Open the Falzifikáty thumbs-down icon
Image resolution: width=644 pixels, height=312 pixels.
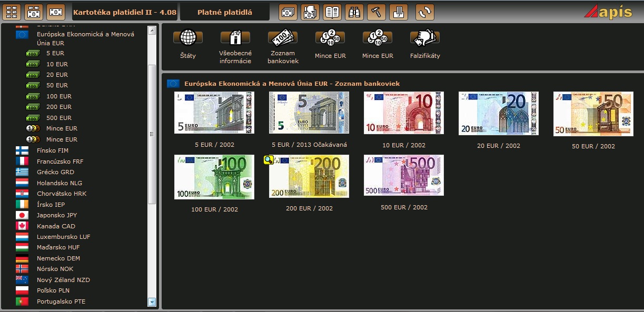[425, 38]
